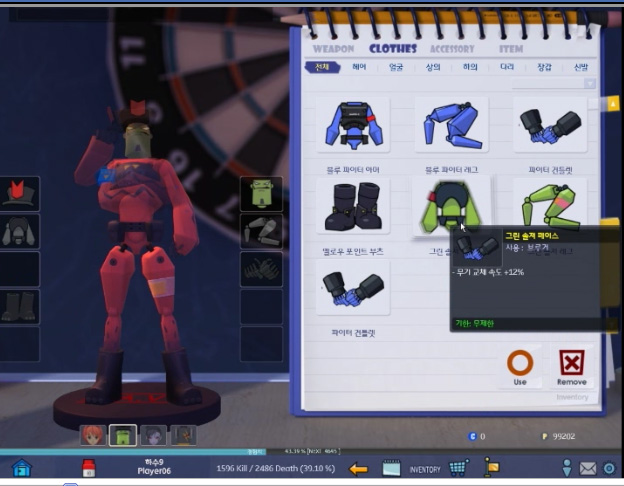Click the robot character model on pedestal
624x486 pixels.
tap(135, 255)
